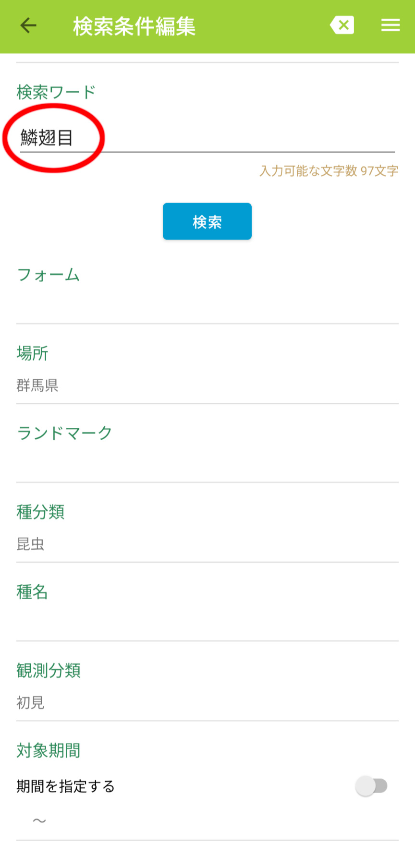Change the 昆虫 species category value
Viewport: 415px width, 868px height.
(30, 543)
